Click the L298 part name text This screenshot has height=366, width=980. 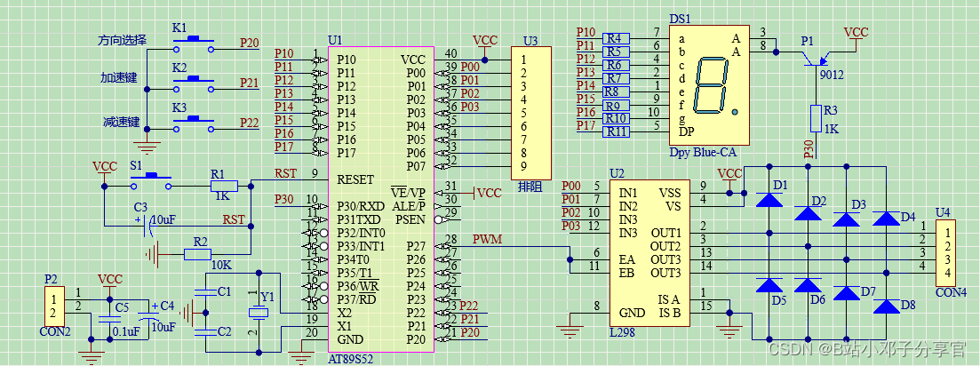[x=623, y=334]
